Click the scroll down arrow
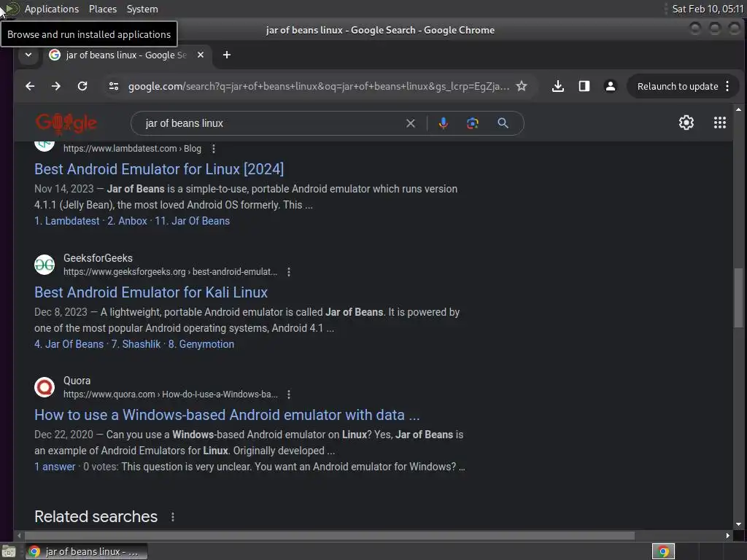 pyautogui.click(x=738, y=524)
